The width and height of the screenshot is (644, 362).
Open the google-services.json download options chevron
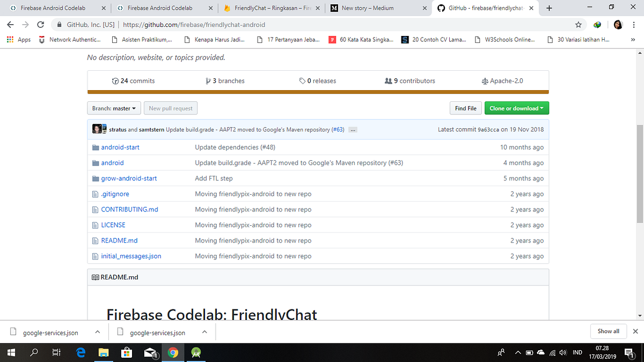pyautogui.click(x=97, y=331)
